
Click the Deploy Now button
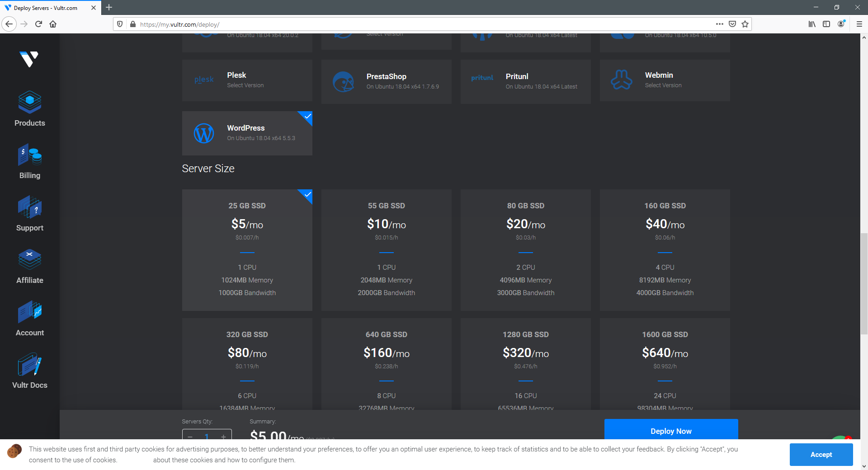(671, 430)
